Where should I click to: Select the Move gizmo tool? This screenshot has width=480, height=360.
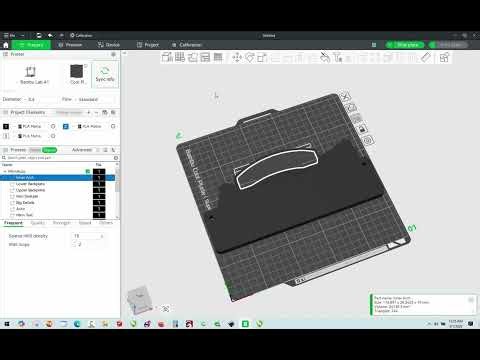(237, 57)
